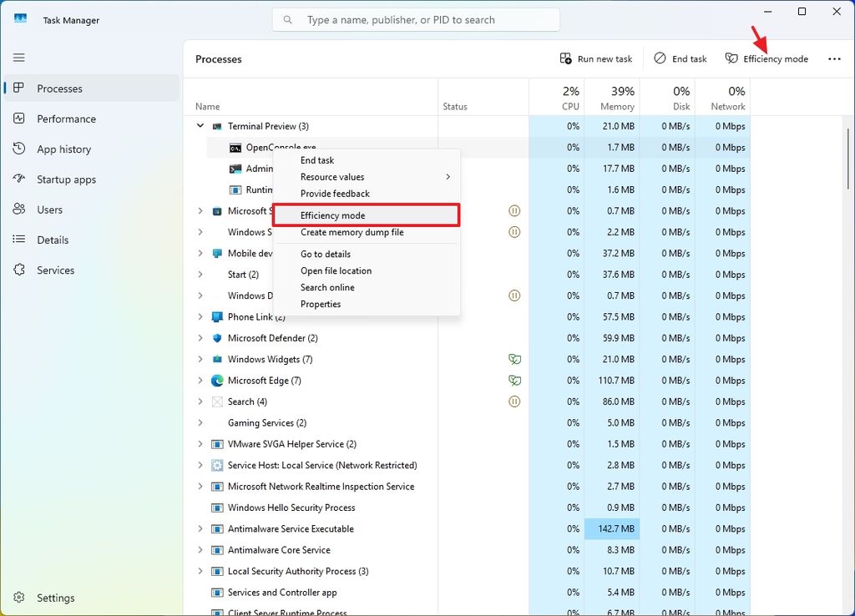Open the three-dot more options menu
The height and width of the screenshot is (616, 855).
pos(834,59)
